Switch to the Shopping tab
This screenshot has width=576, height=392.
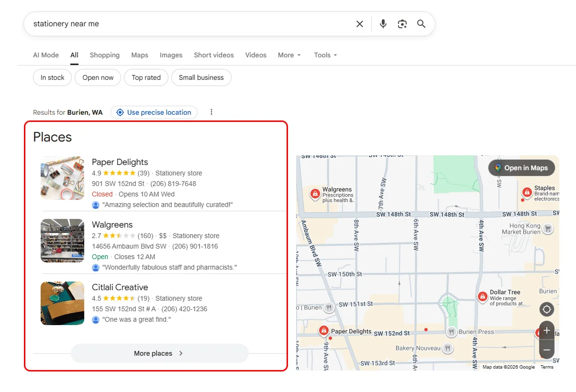104,55
